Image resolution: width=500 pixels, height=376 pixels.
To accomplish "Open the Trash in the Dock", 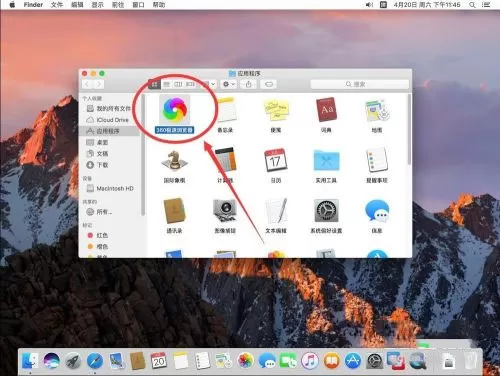I will [x=470, y=360].
